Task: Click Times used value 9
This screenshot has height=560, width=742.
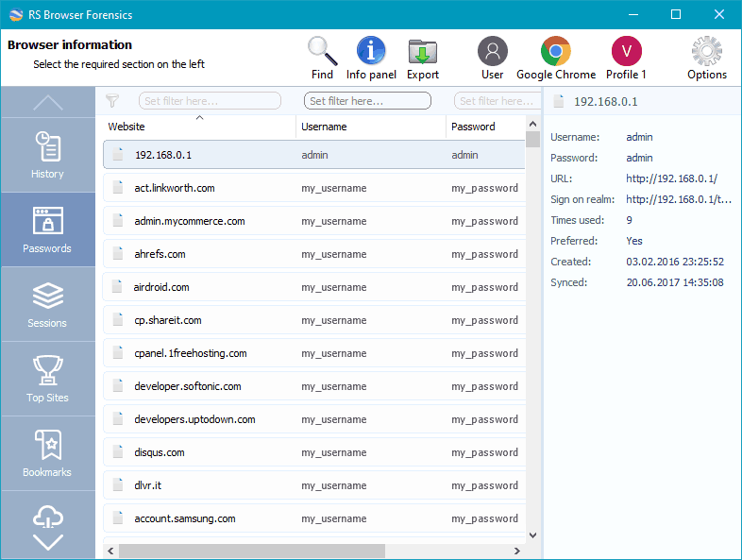Action: point(629,220)
